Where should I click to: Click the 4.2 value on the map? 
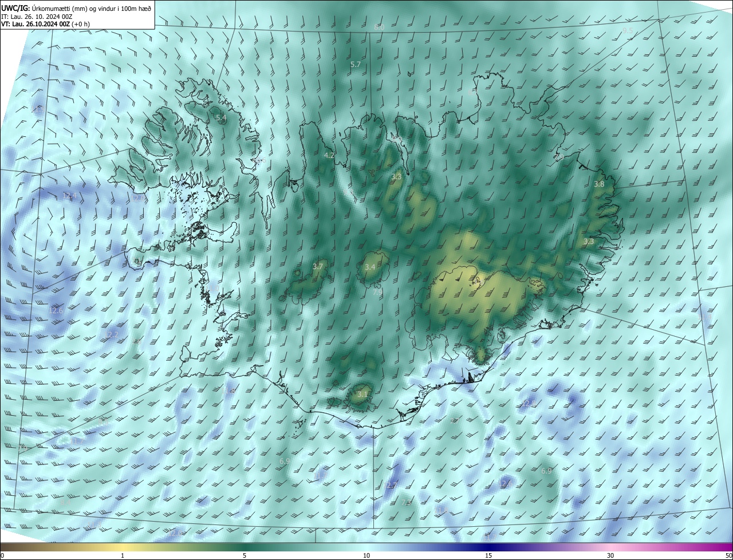329,155
